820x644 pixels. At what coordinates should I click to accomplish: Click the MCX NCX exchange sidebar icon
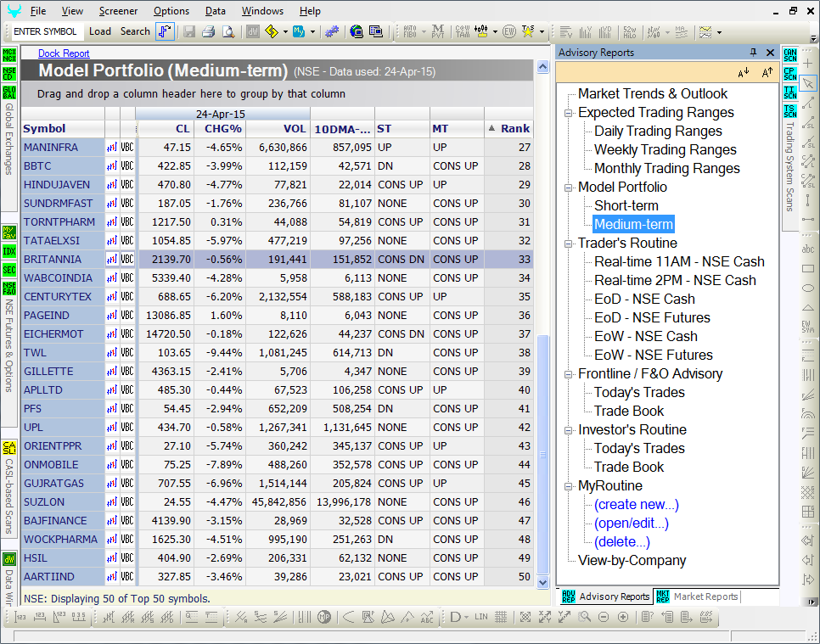pyautogui.click(x=9, y=55)
